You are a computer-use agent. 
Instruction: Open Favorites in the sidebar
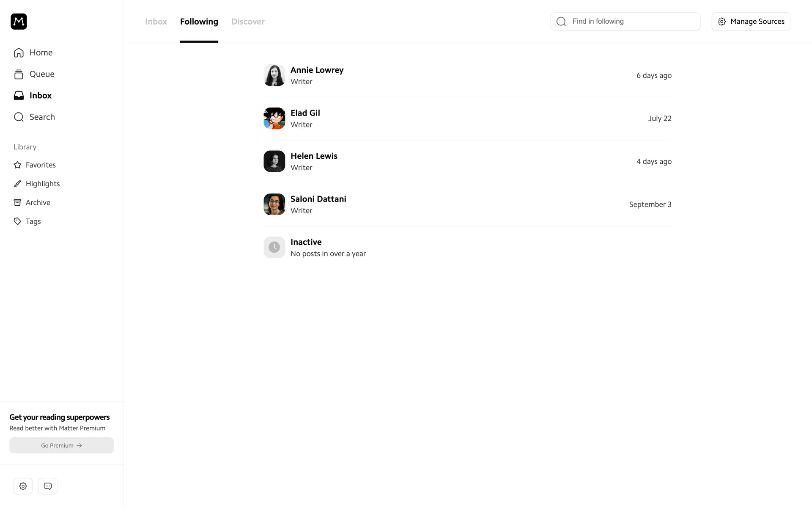pos(40,165)
